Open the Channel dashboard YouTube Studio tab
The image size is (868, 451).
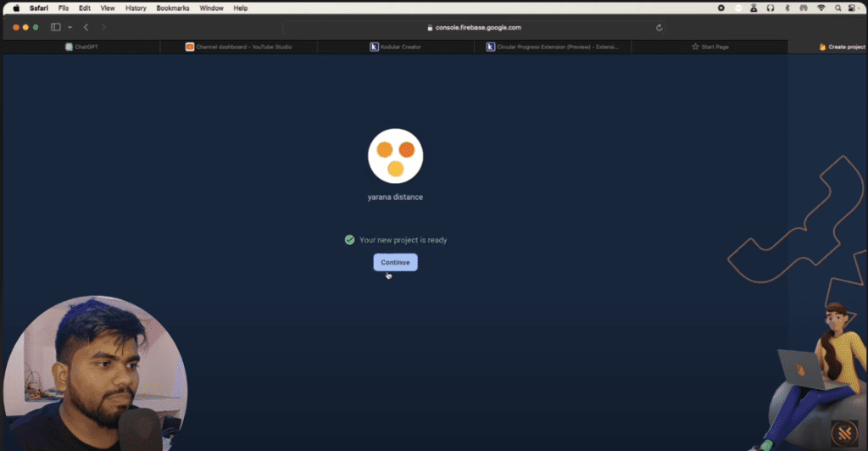[x=238, y=47]
